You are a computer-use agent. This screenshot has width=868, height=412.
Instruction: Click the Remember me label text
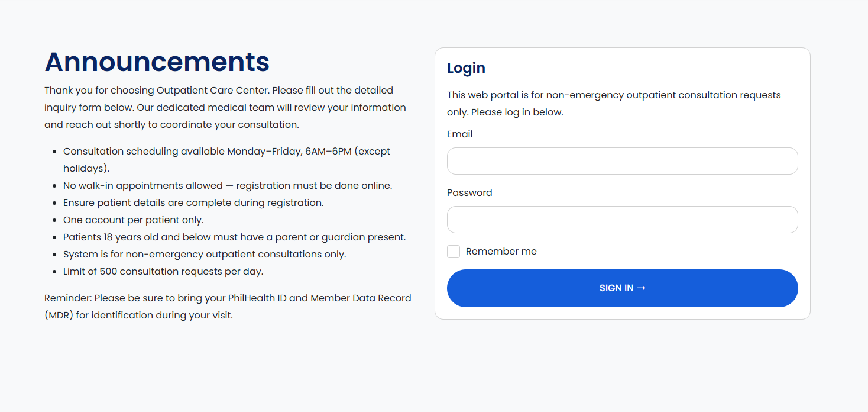[501, 252]
